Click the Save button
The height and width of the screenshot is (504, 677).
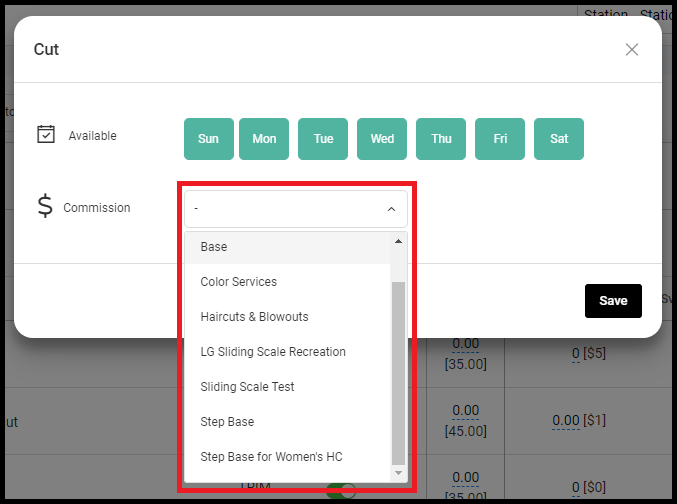pos(613,301)
